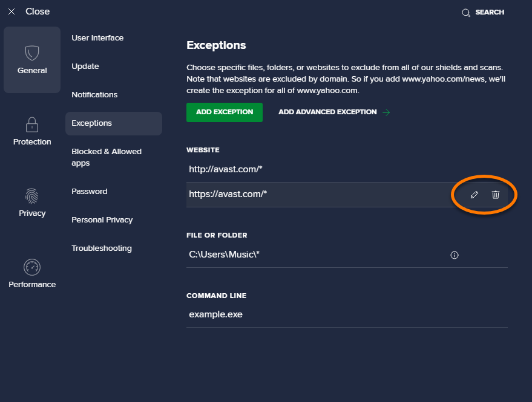Open the Performance gauge section
This screenshot has width=532, height=402.
[x=32, y=274]
